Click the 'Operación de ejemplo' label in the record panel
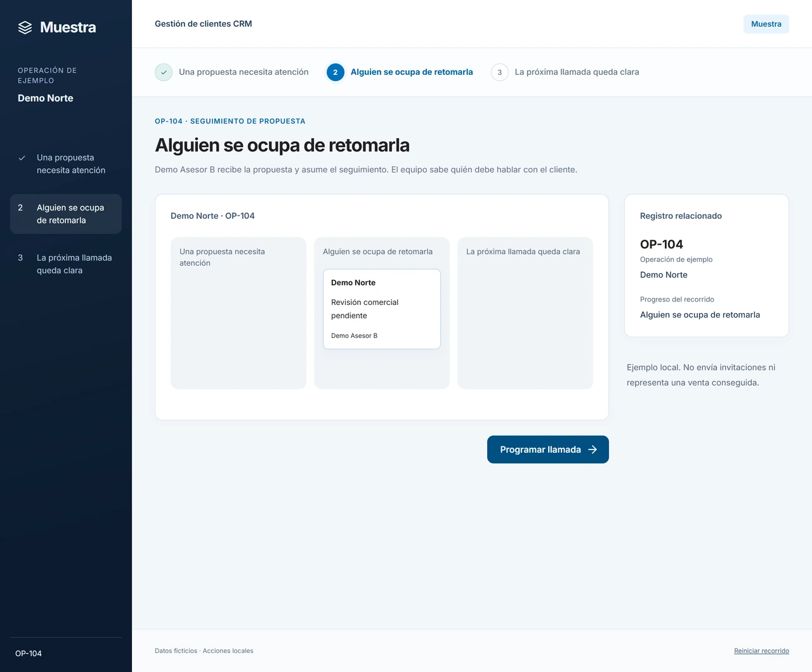 [676, 259]
